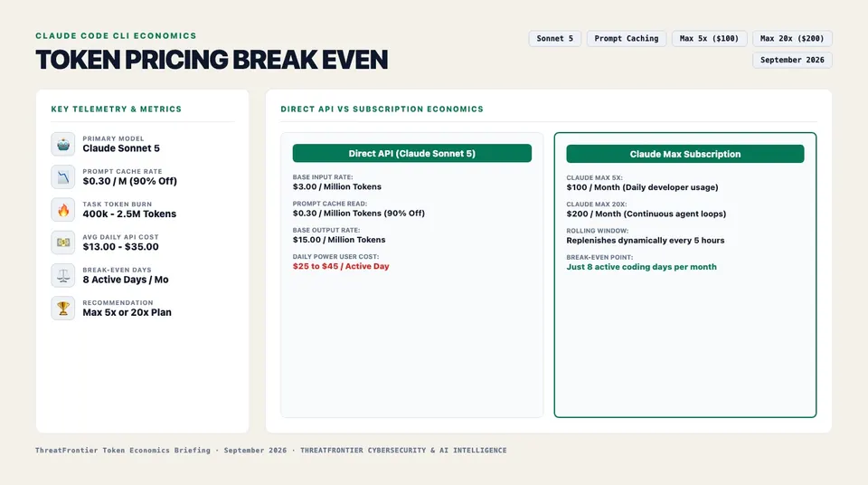Click the Claude Code CLI Economics subtitle
Image resolution: width=868 pixels, height=485 pixels.
click(117, 35)
